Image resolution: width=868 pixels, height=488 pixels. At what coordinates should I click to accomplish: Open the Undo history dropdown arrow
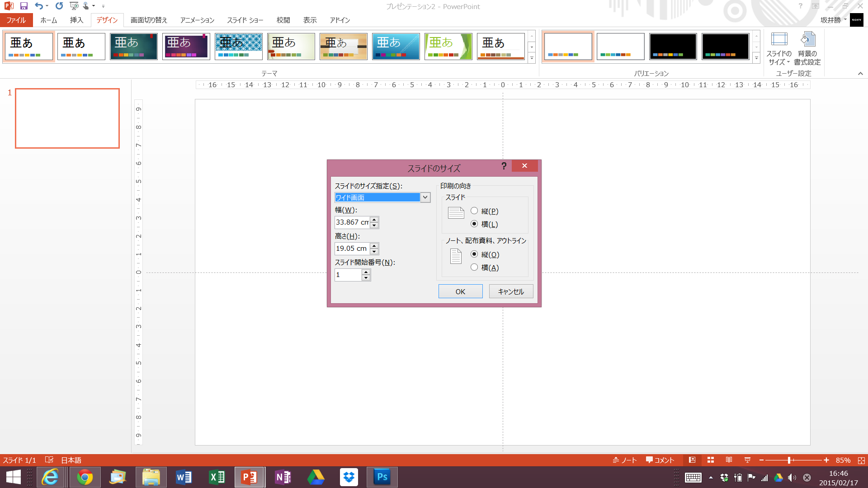tap(47, 6)
